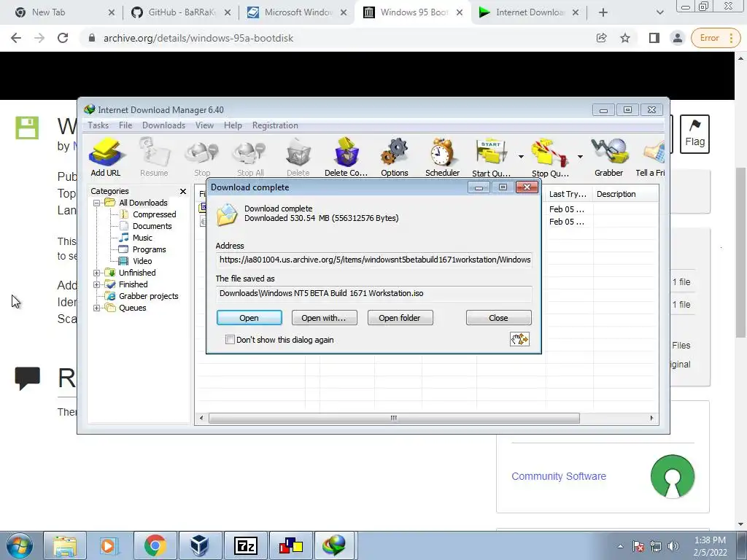The image size is (747, 560).
Task: Open Chrome profile avatar icon
Action: (x=678, y=38)
